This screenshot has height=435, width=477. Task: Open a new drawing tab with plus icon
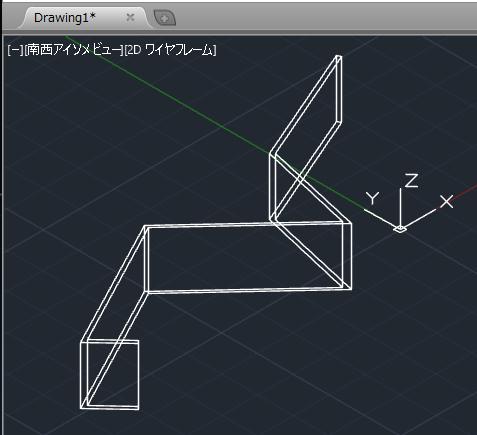tap(165, 18)
